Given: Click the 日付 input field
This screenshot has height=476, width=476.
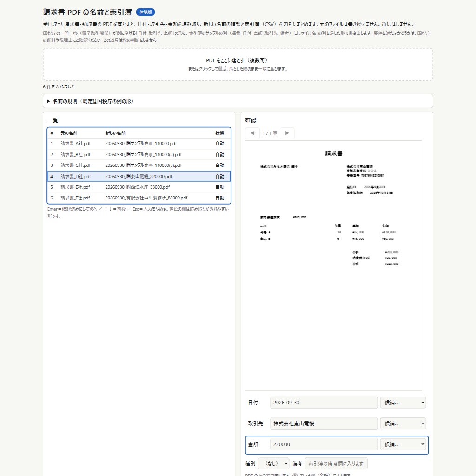Looking at the screenshot, I should pos(324,403).
